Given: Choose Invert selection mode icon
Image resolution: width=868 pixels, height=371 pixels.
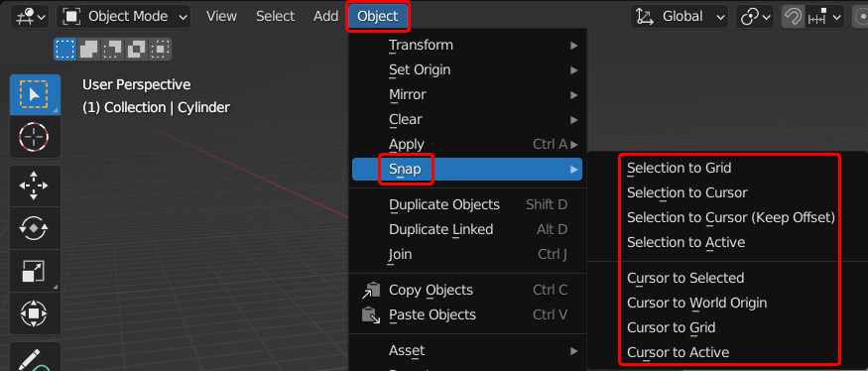Looking at the screenshot, I should (x=136, y=50).
